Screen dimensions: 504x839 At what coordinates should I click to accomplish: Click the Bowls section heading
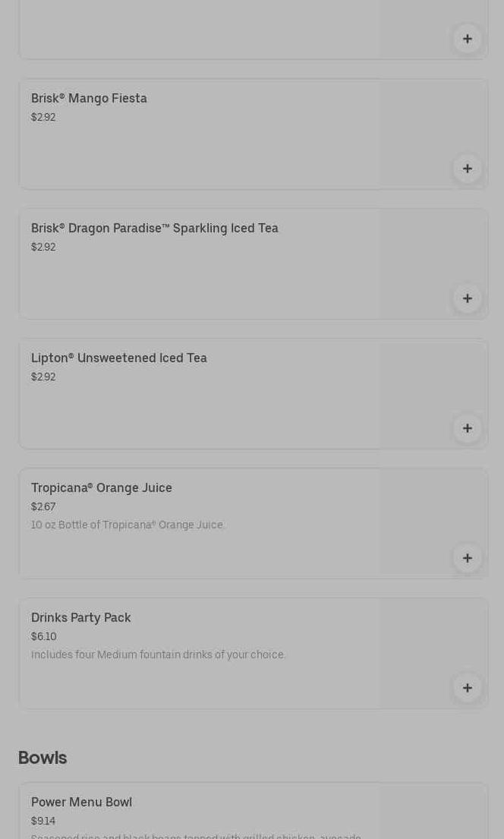(x=43, y=758)
